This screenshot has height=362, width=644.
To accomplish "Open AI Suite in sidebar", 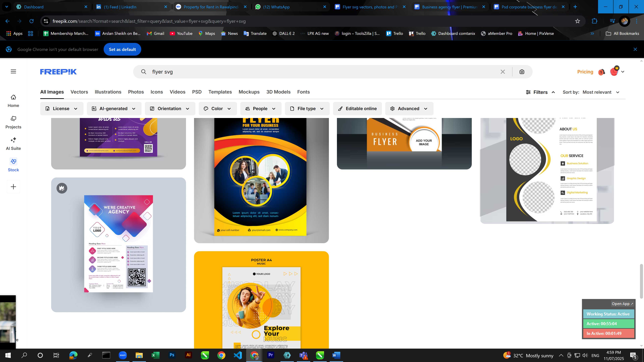I will (x=13, y=144).
